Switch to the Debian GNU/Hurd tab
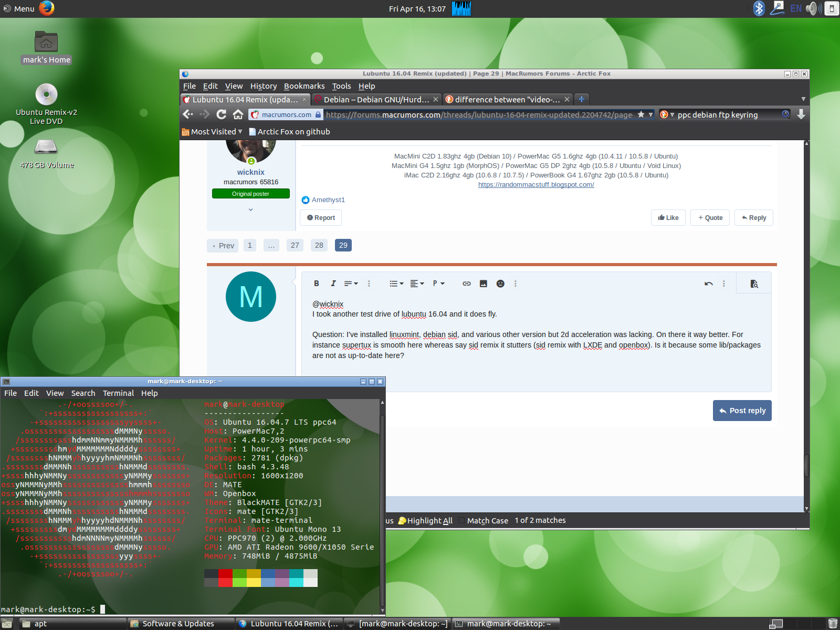 376,99
